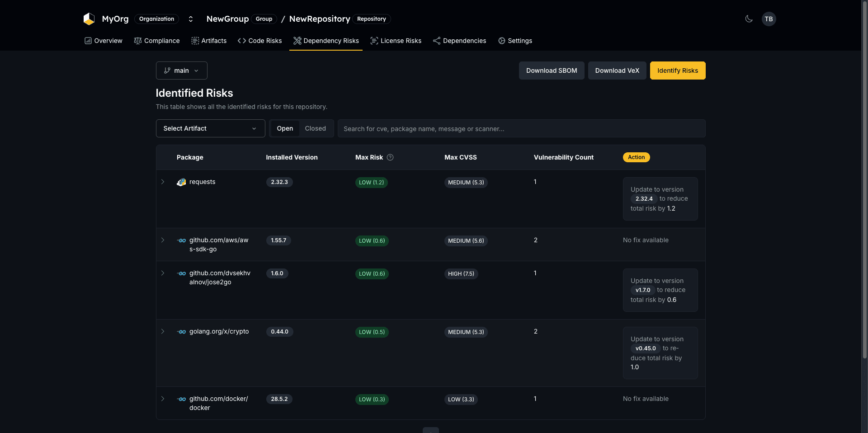Open the main branch selector
Viewport: 868px width, 433px height.
click(x=181, y=71)
